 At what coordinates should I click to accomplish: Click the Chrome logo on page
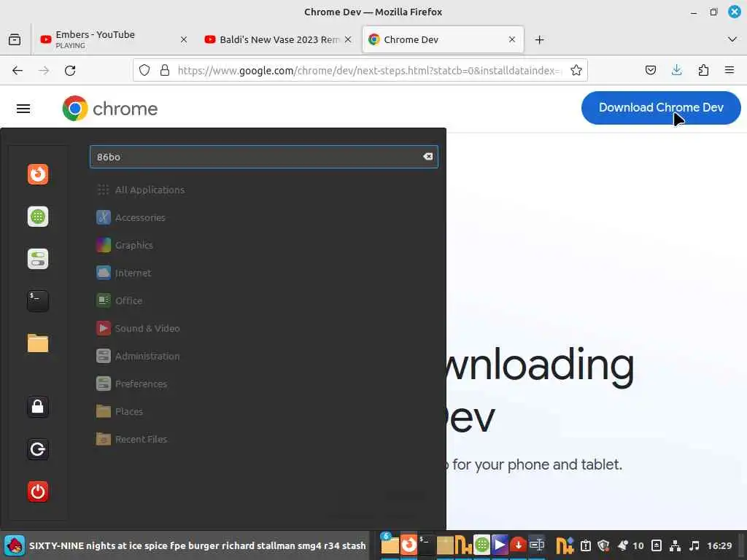click(x=110, y=109)
